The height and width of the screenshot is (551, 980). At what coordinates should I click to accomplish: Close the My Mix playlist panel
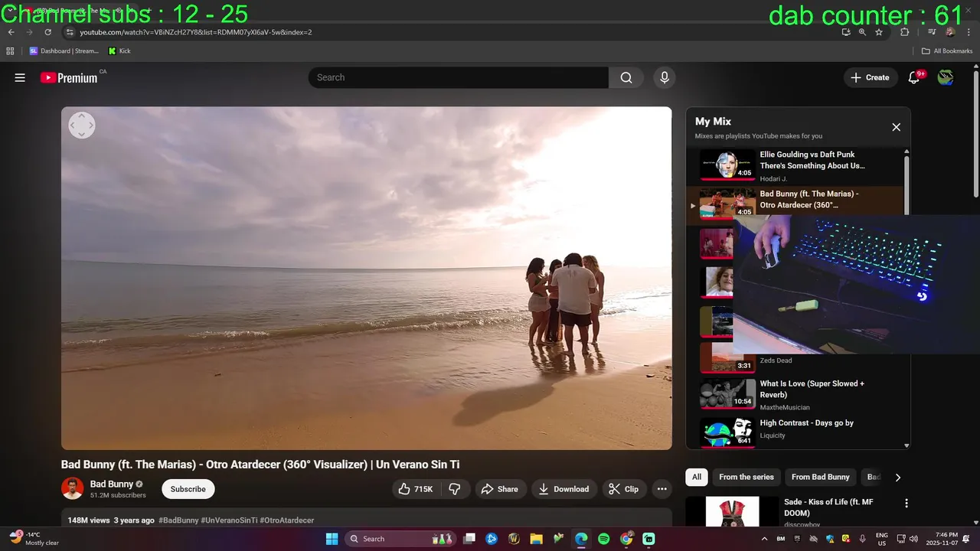897,127
